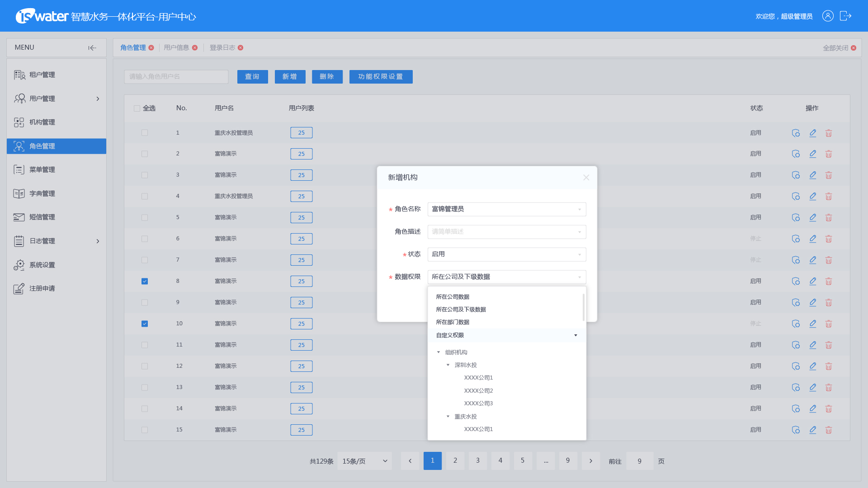Viewport: 868px width, 488px height.
Task: Collapse the 深圳水投 tree node
Action: [448, 365]
